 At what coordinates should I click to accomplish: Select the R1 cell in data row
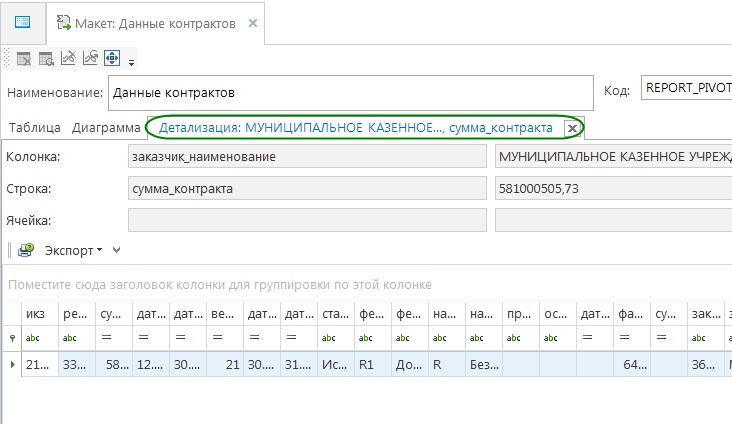point(373,365)
